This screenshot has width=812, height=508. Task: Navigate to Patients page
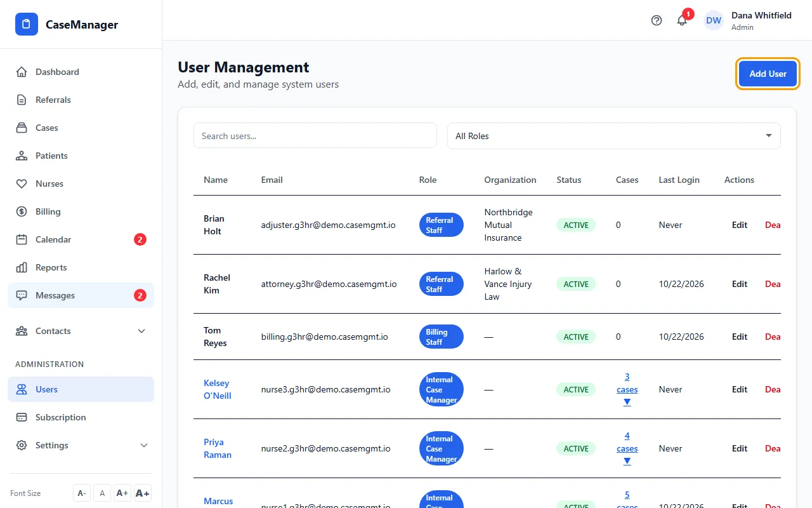[81, 156]
